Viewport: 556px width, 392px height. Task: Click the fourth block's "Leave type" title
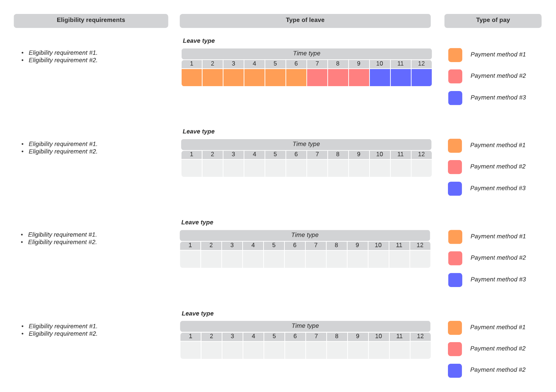(x=198, y=314)
